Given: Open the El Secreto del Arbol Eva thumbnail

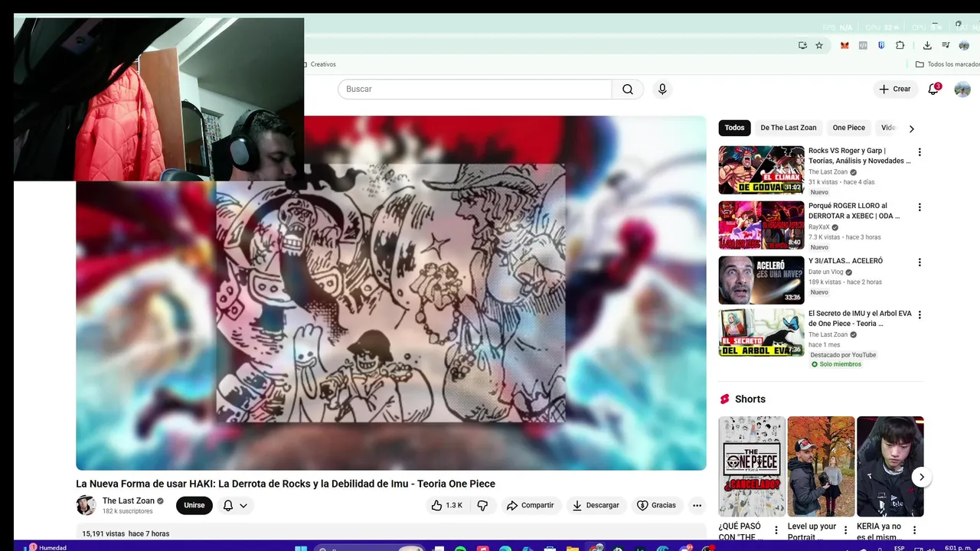Looking at the screenshot, I should point(761,332).
